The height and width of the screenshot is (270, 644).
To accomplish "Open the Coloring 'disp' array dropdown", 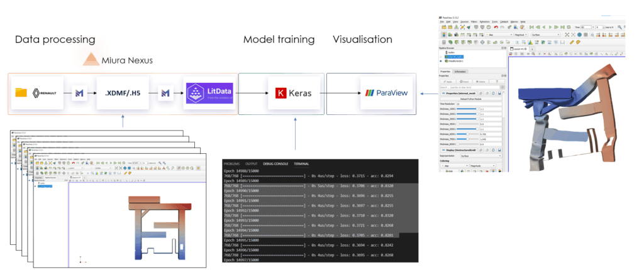I will pyautogui.click(x=454, y=166).
